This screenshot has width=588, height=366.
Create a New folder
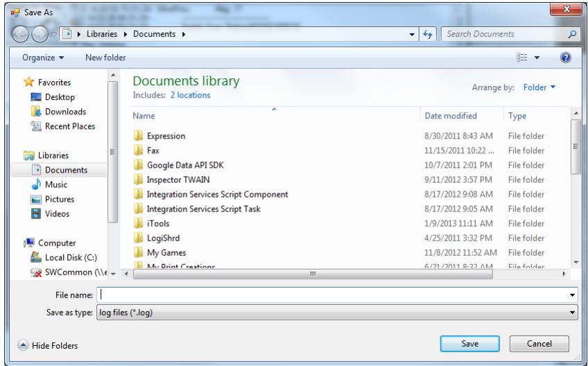[105, 58]
